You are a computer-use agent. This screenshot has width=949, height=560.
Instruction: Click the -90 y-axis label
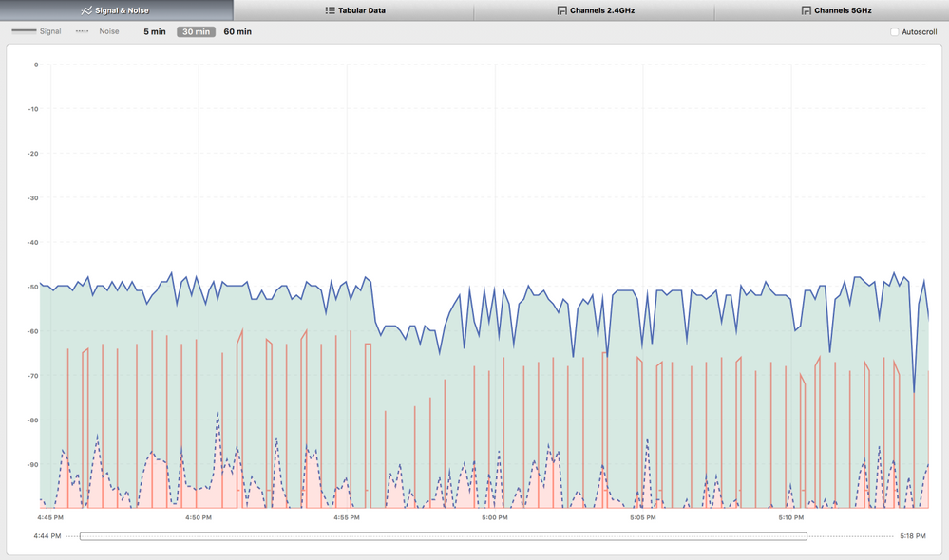pyautogui.click(x=32, y=464)
